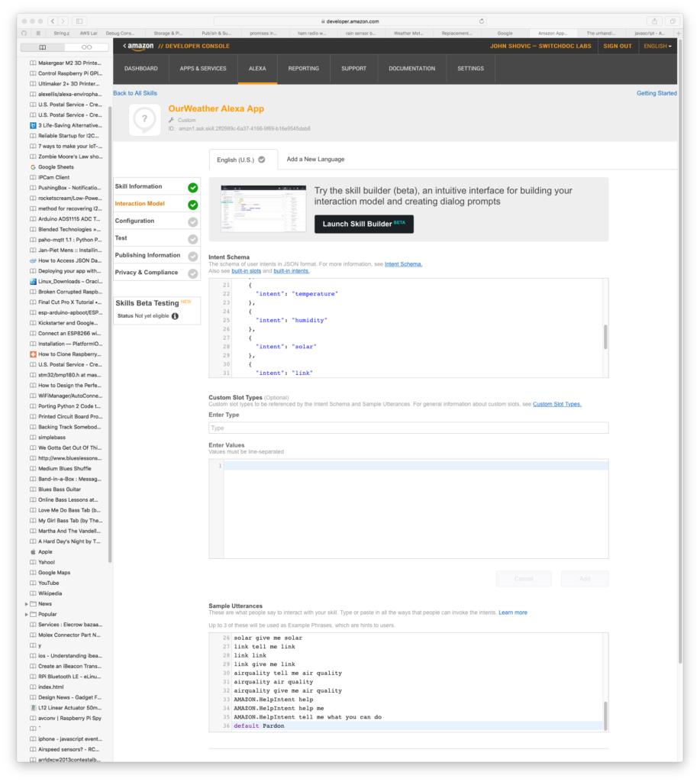Click the built-in slots link
The height and width of the screenshot is (782, 700).
[247, 271]
